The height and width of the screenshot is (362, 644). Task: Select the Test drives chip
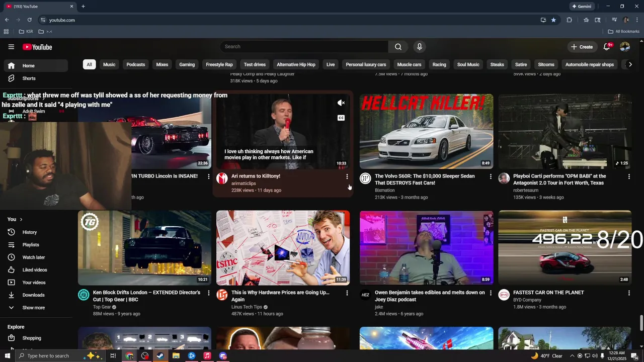click(x=255, y=64)
